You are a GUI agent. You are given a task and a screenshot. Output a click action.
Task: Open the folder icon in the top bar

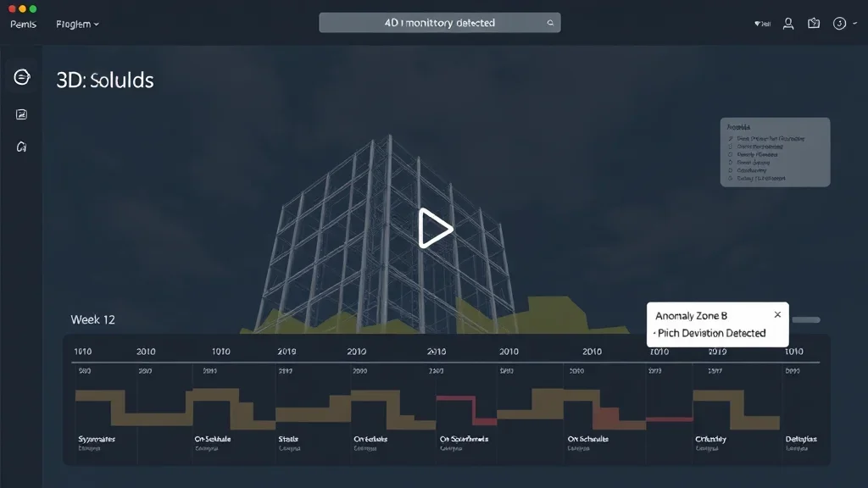click(x=814, y=23)
